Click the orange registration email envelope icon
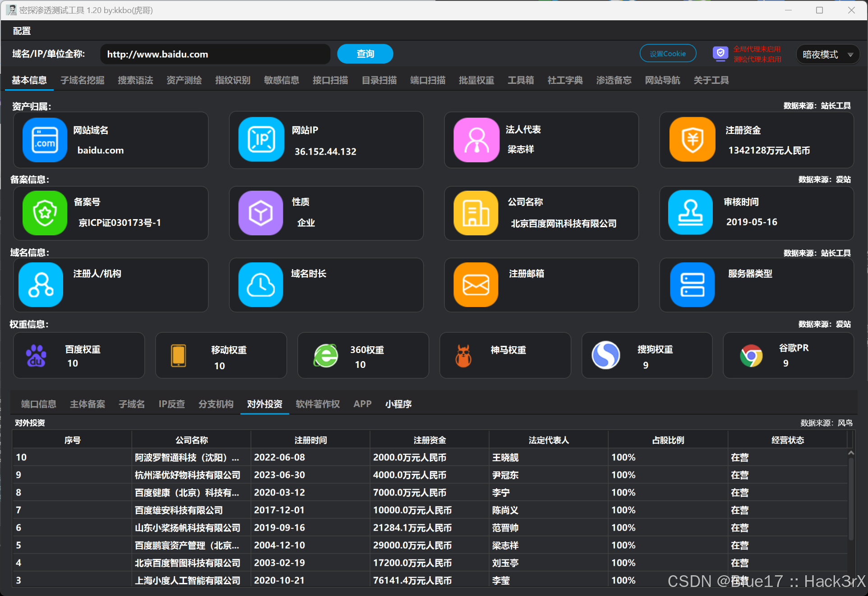868x596 pixels. click(476, 285)
